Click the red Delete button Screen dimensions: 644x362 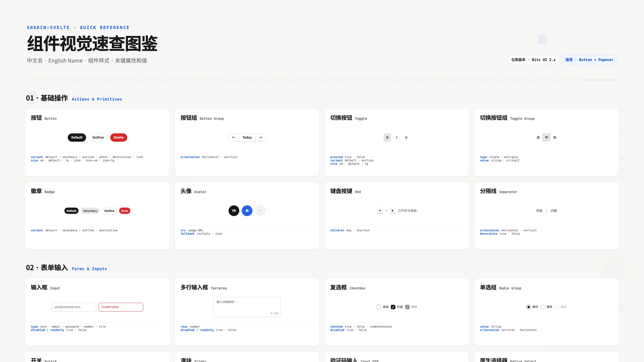pyautogui.click(x=119, y=138)
